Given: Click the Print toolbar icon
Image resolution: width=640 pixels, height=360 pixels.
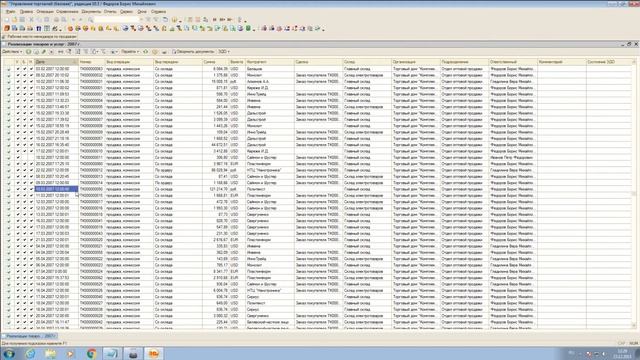Looking at the screenshot, I should 56,20.
